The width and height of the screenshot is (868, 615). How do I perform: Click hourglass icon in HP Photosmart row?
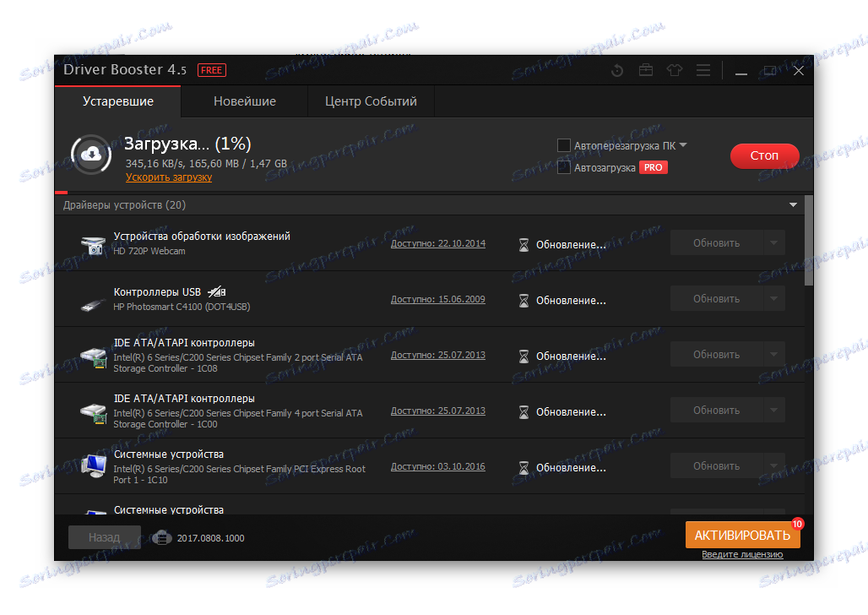point(524,300)
